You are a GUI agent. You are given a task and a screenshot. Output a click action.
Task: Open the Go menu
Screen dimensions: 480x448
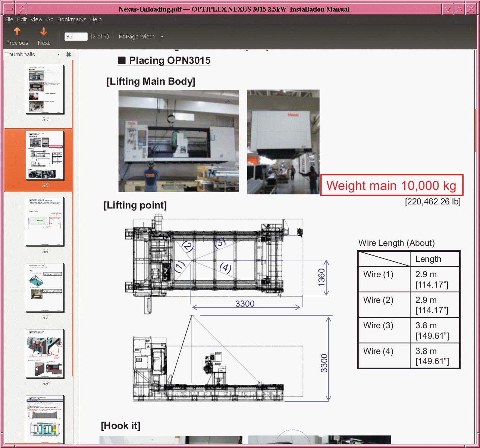point(50,19)
